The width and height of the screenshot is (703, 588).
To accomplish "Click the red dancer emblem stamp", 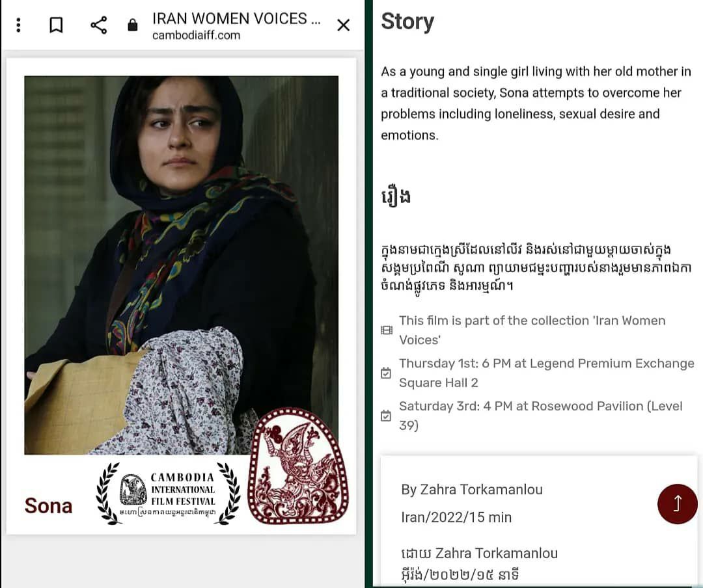I will coord(297,466).
